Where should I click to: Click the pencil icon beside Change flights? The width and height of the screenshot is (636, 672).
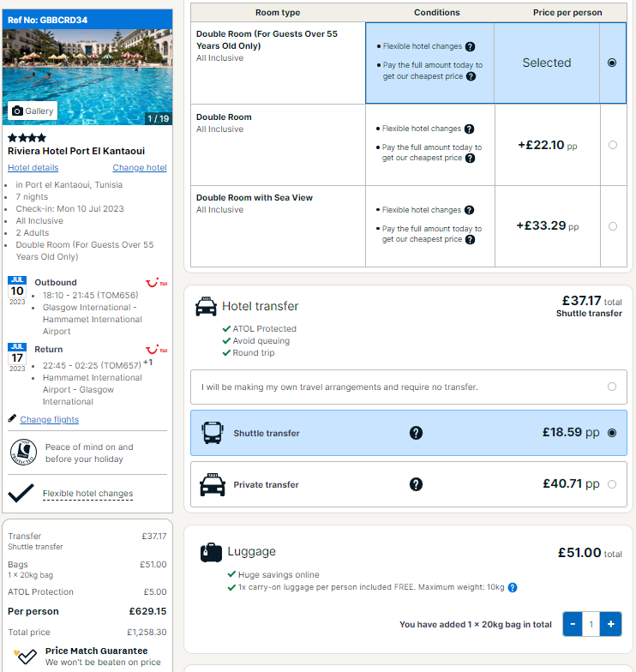[x=12, y=418]
